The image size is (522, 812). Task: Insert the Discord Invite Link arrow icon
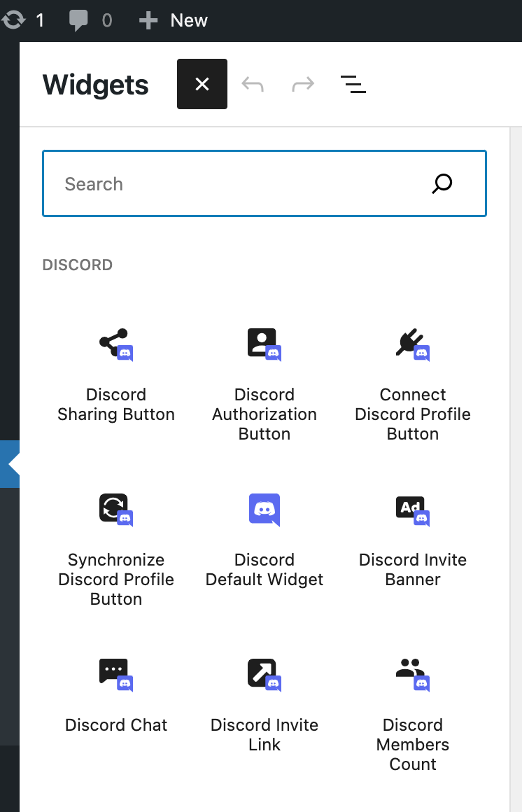[x=264, y=674]
